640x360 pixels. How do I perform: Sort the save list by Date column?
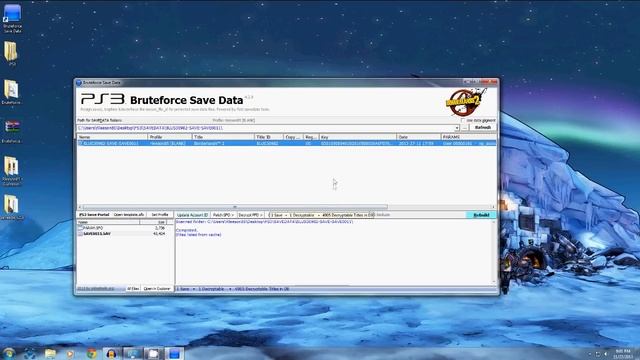pyautogui.click(x=418, y=137)
